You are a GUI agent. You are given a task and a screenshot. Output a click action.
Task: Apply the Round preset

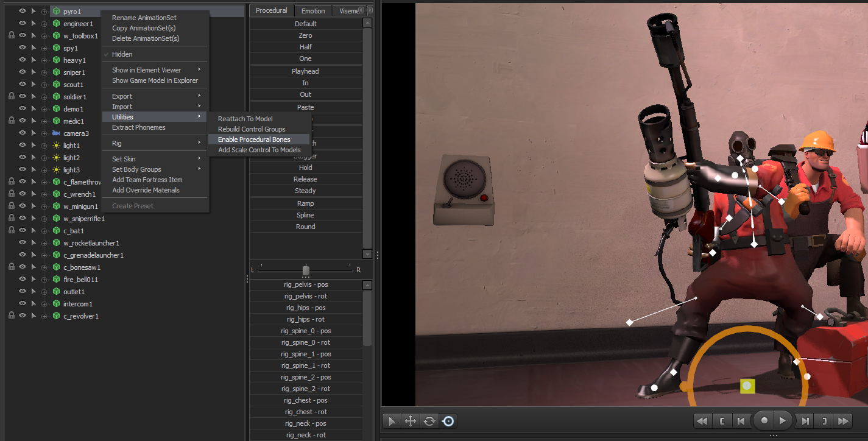tap(306, 227)
